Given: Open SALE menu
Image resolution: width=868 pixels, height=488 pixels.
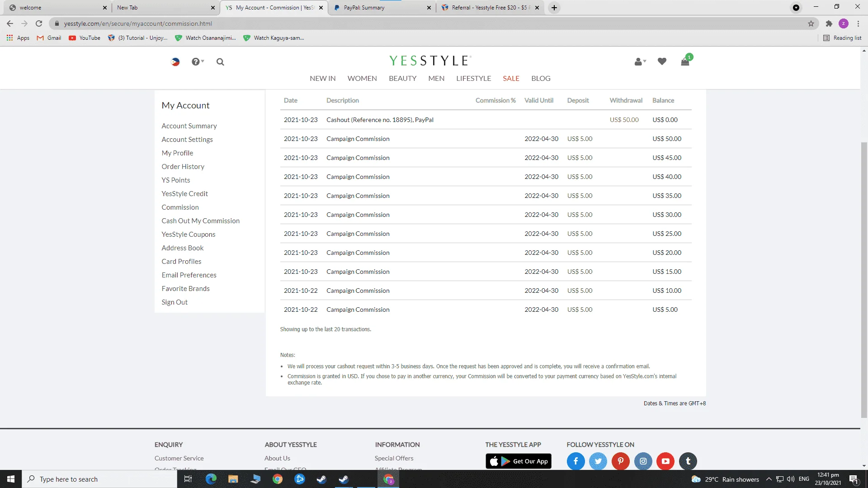Looking at the screenshot, I should [x=511, y=79].
